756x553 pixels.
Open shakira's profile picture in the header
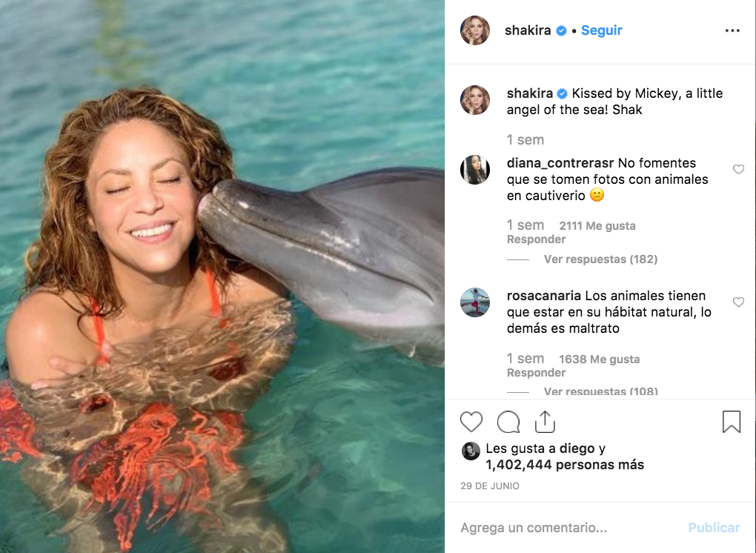click(475, 30)
